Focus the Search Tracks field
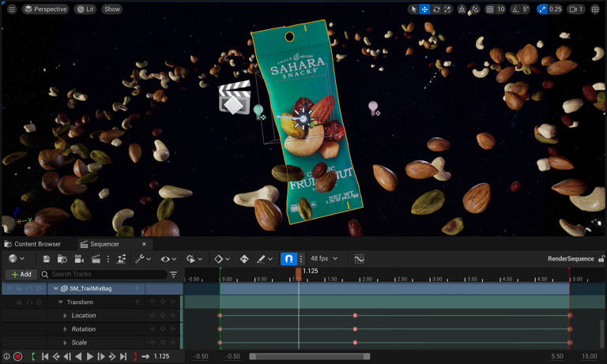The height and width of the screenshot is (364, 607). click(x=104, y=274)
